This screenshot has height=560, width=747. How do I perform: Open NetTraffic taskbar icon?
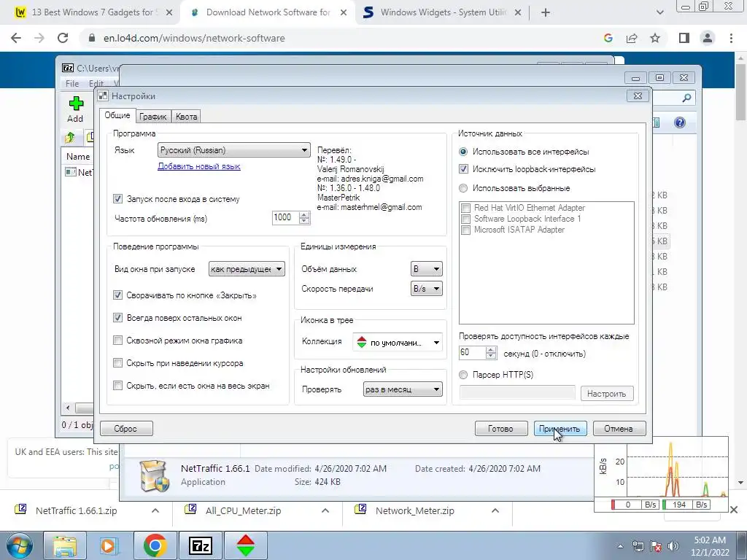pos(246,545)
